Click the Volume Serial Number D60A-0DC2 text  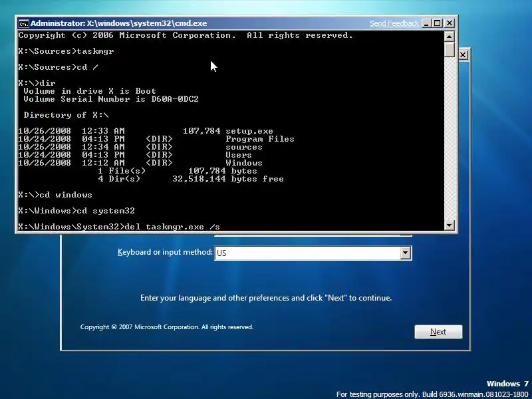tap(111, 99)
